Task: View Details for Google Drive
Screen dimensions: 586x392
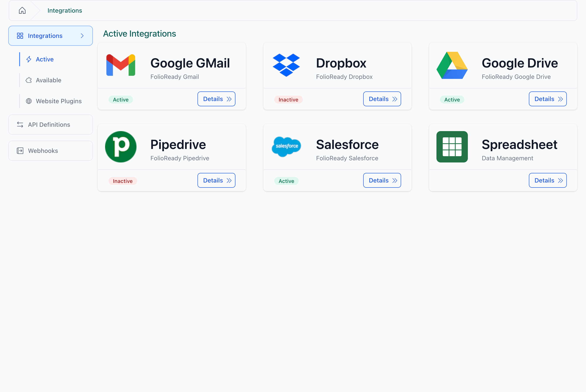Action: click(548, 99)
